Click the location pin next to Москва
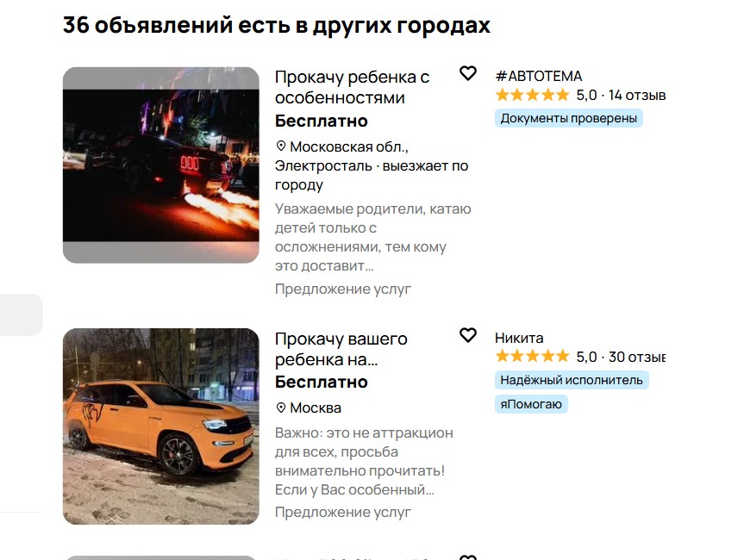This screenshot has width=738, height=560. (281, 408)
